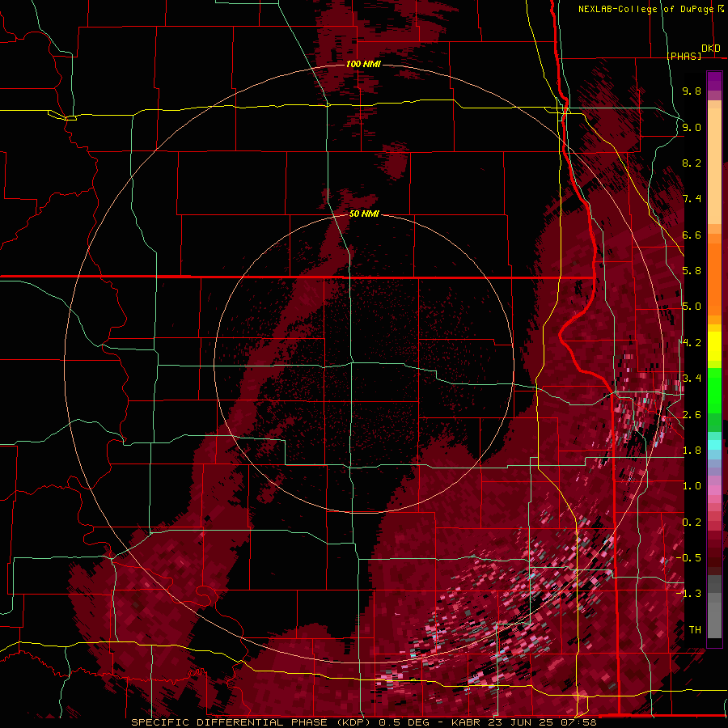Click the [PHAS] unit label above the color bar
This screenshot has height=728, width=728.
click(684, 56)
